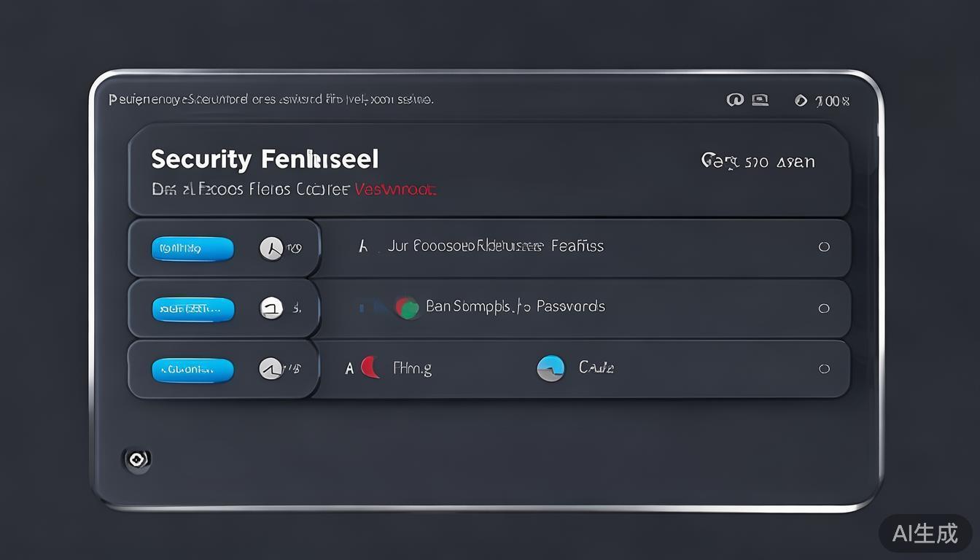Click the blue circle icon in third row
980x560 pixels.
551,368
